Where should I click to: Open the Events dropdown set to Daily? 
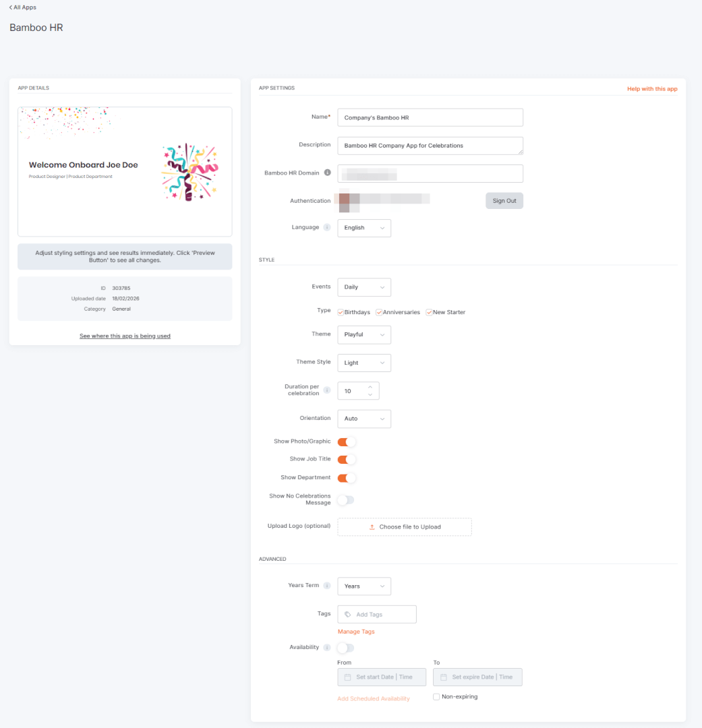point(364,286)
